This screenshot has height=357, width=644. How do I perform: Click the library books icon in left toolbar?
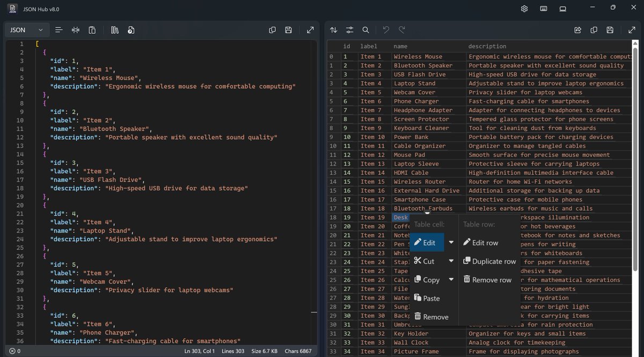coord(114,30)
